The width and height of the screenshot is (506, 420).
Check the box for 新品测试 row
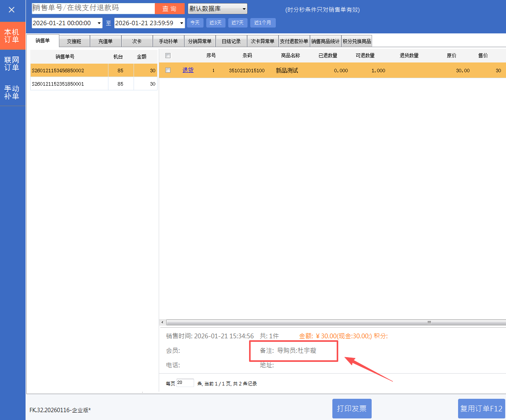tap(168, 70)
